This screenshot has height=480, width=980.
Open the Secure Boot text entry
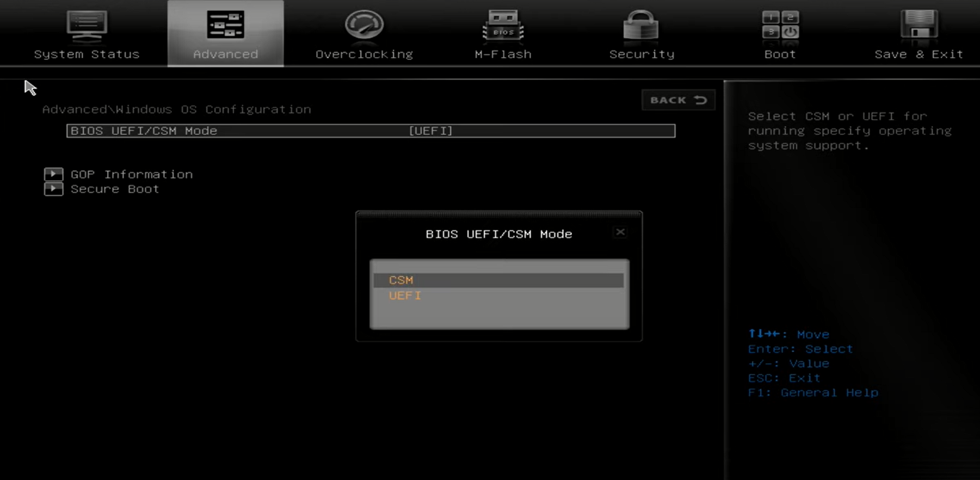(x=115, y=189)
